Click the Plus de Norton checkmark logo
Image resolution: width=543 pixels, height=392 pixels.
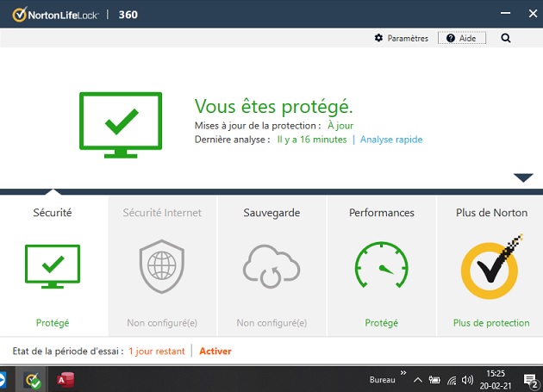click(x=490, y=266)
